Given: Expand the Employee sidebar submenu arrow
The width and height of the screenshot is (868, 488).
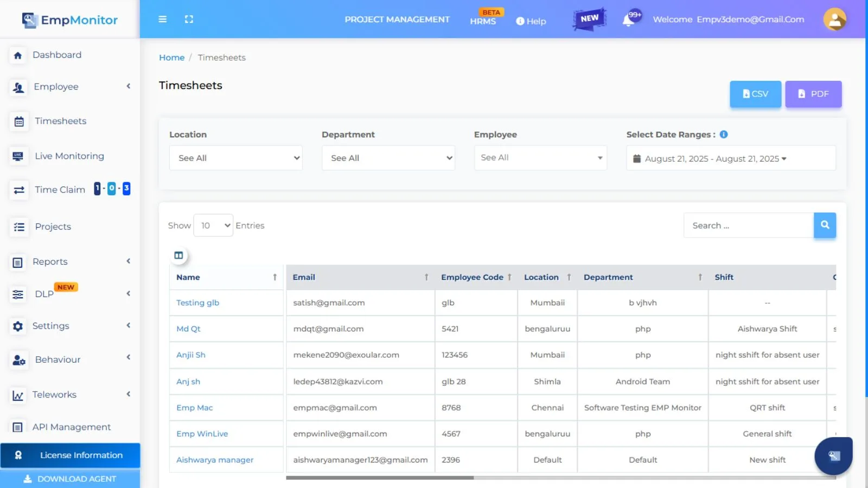Looking at the screenshot, I should click(x=129, y=86).
